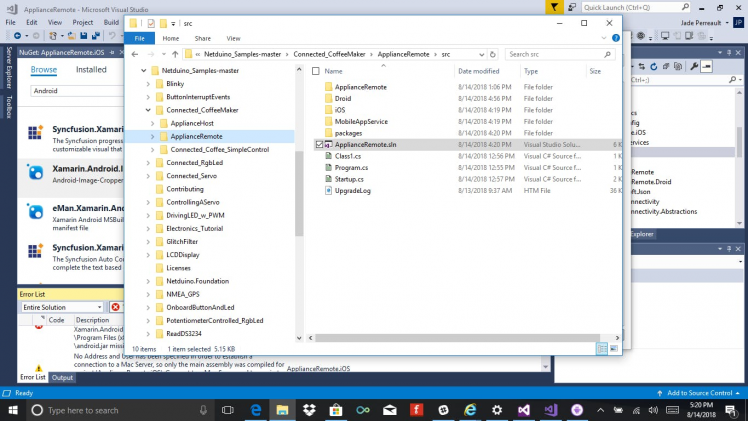Open the View ribbon tab in Explorer

238,38
